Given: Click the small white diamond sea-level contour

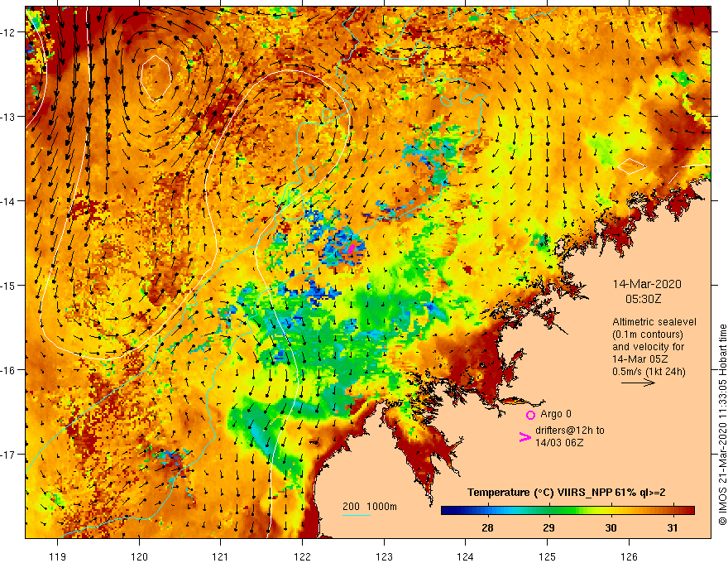Looking at the screenshot, I should coord(631,166).
